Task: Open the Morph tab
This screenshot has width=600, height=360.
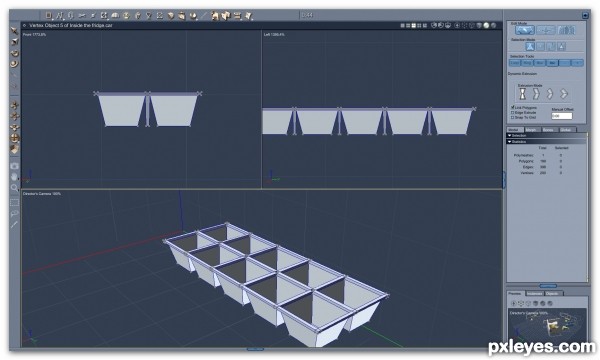Action: tap(532, 130)
